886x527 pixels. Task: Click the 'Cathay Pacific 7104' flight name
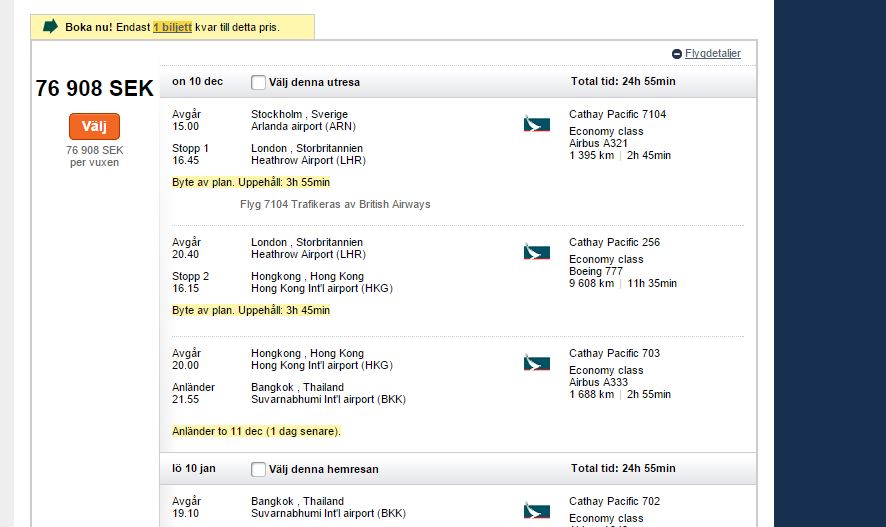click(617, 114)
